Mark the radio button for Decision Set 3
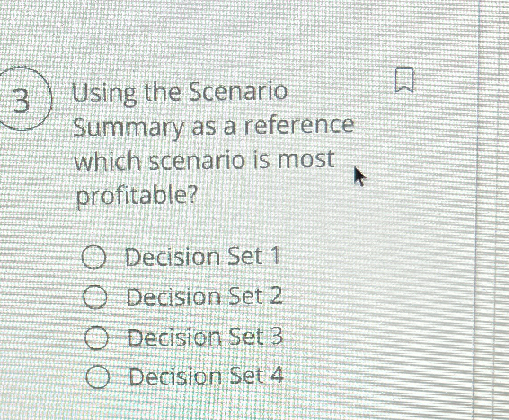This screenshot has height=420, width=509. coord(95,337)
